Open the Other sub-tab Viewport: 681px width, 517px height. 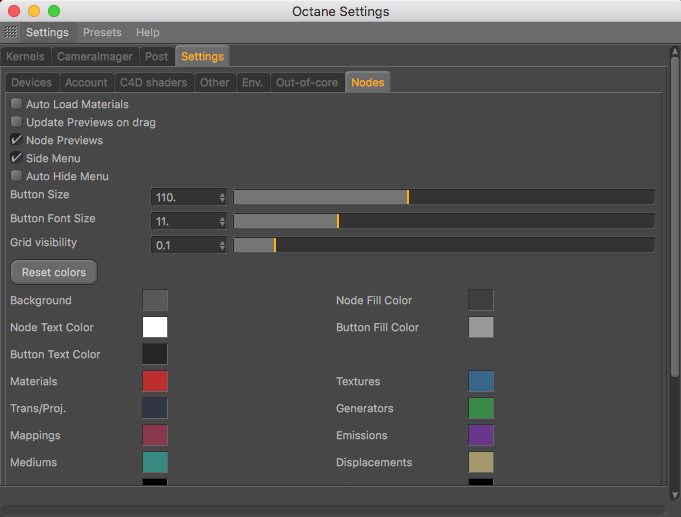pos(215,83)
